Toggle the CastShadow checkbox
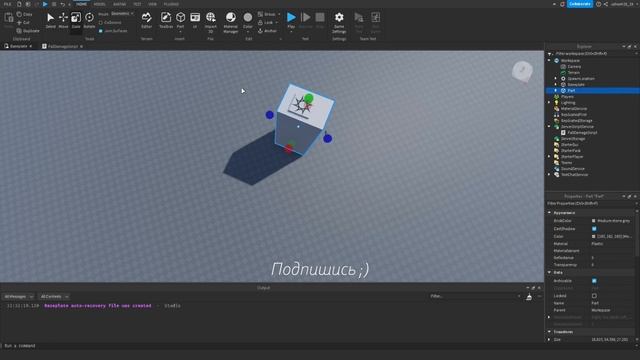This screenshot has height=360, width=640. pyautogui.click(x=594, y=229)
